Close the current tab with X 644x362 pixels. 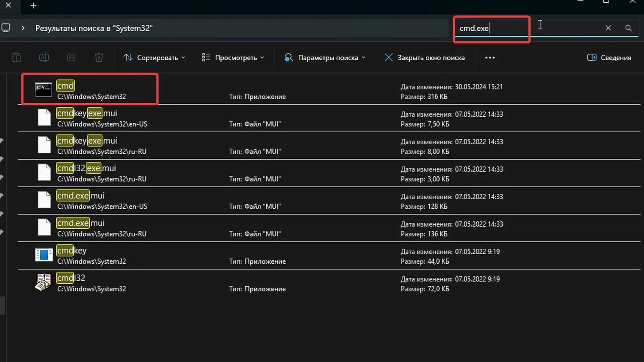8,6
